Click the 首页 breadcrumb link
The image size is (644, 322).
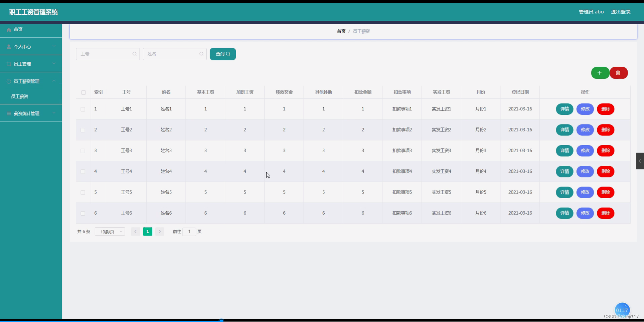coord(341,31)
